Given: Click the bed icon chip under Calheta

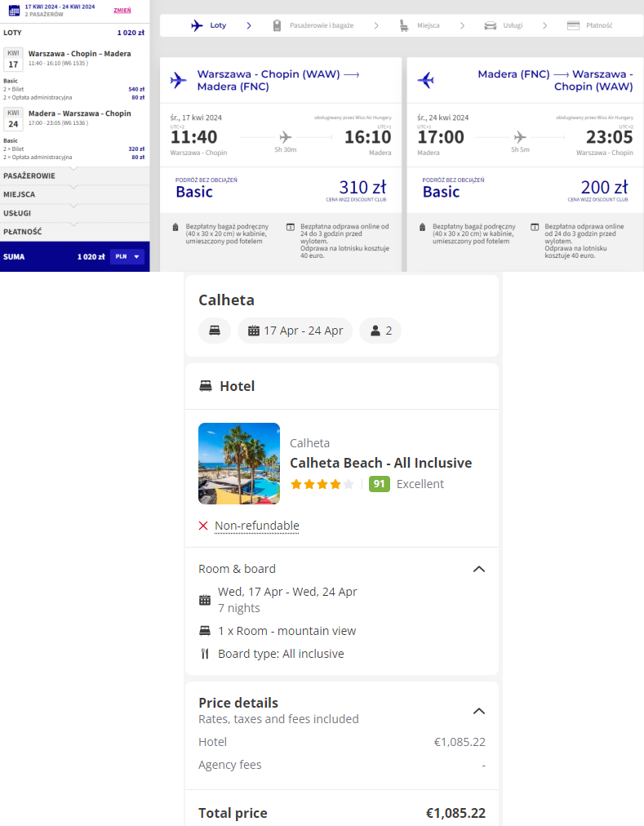Looking at the screenshot, I should [x=215, y=331].
